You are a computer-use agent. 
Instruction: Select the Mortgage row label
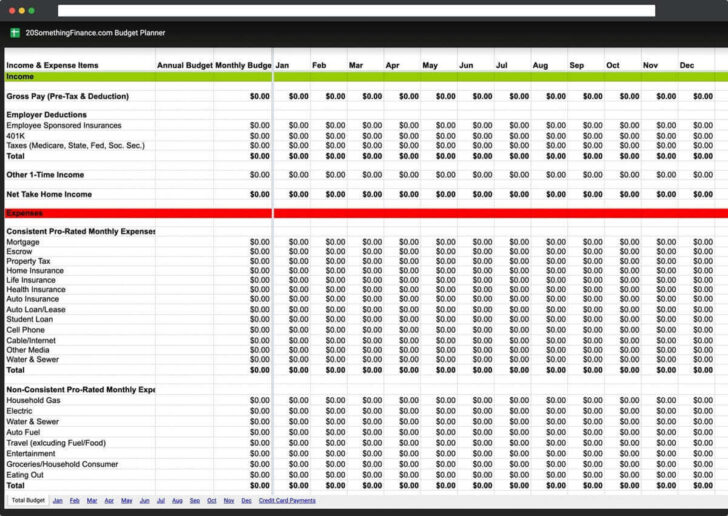23,242
